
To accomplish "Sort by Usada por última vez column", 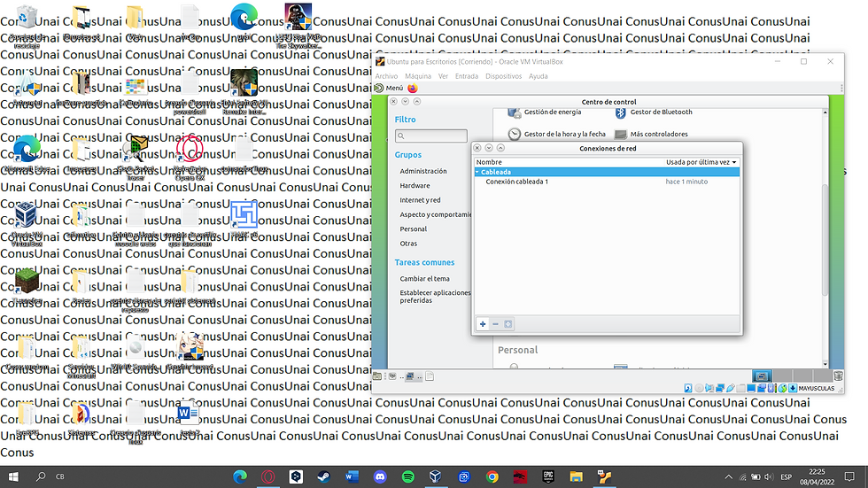I will click(x=701, y=162).
